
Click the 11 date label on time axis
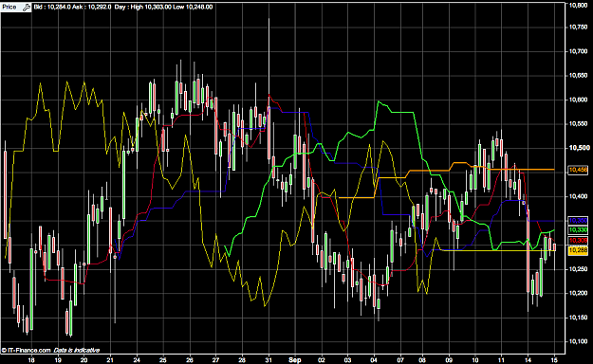point(502,360)
